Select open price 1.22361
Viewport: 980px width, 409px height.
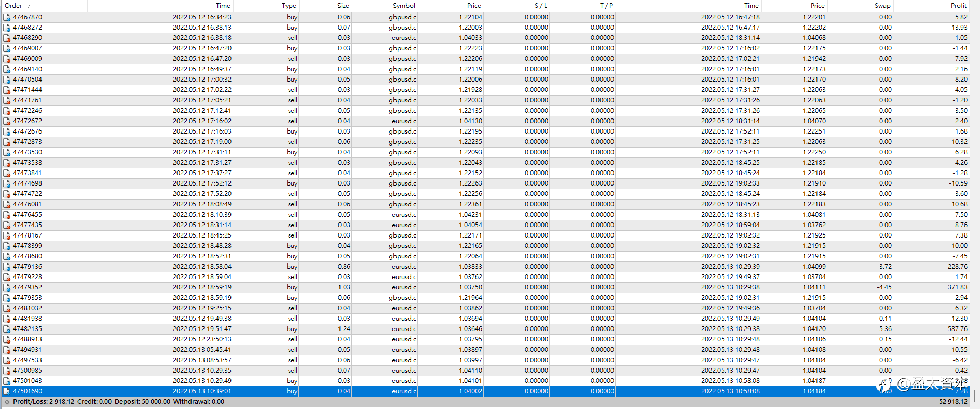pos(470,204)
